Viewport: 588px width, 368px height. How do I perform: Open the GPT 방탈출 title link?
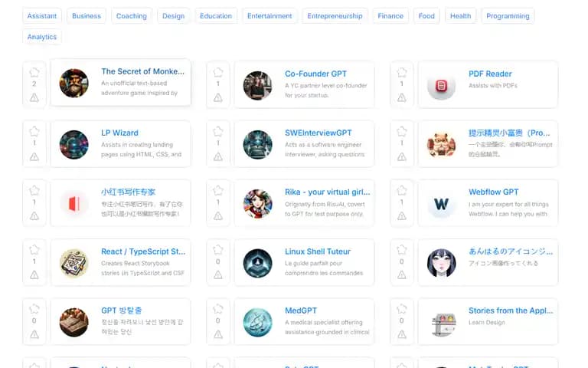point(122,310)
